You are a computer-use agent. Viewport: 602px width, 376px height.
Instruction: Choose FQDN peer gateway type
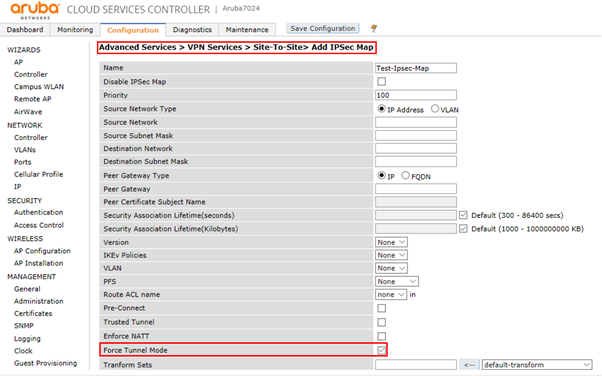click(405, 176)
